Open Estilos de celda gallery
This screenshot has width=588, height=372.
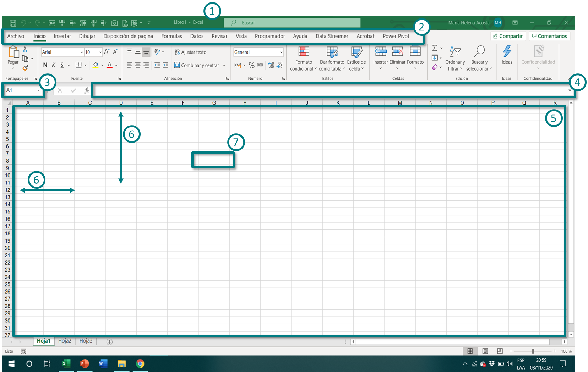tap(356, 59)
